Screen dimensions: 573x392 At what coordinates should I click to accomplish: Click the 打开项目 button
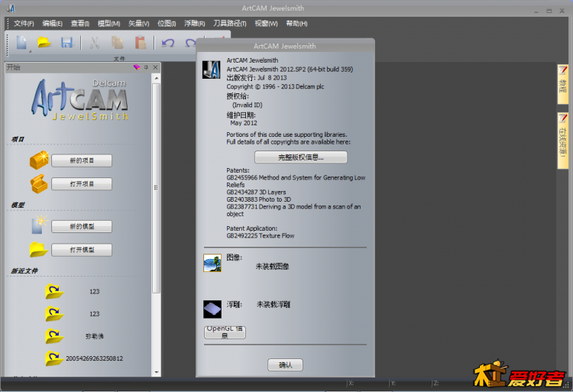(x=82, y=183)
